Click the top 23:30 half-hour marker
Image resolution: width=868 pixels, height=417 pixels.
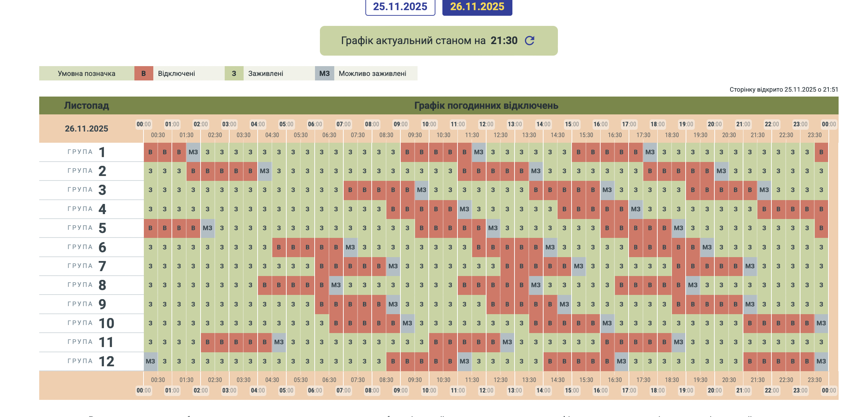tap(814, 135)
